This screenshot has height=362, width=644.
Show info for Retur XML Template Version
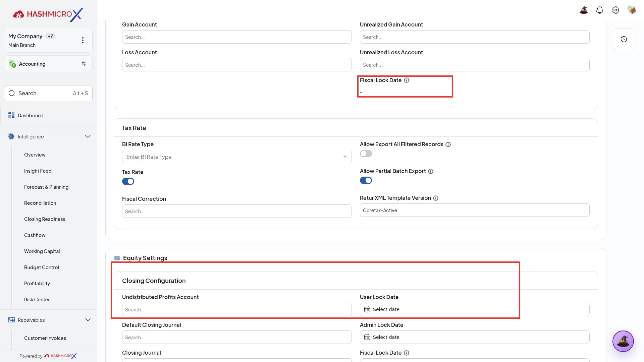point(436,198)
